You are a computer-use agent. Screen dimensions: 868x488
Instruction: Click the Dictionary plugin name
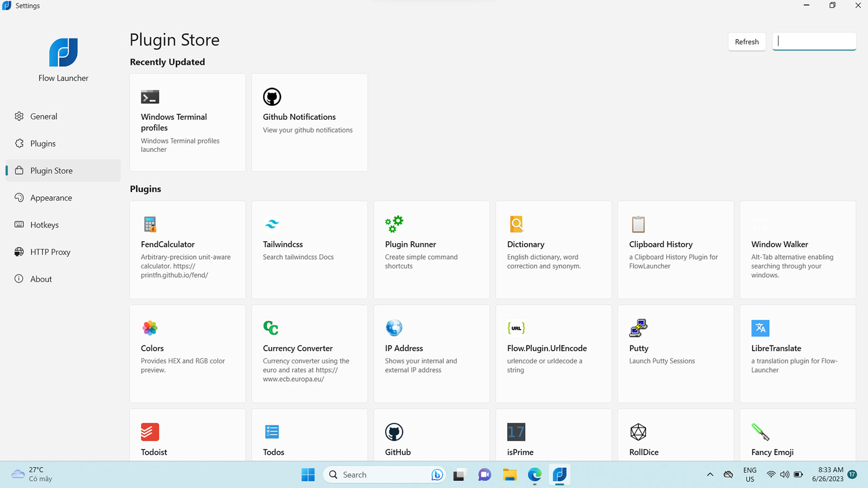click(x=526, y=245)
